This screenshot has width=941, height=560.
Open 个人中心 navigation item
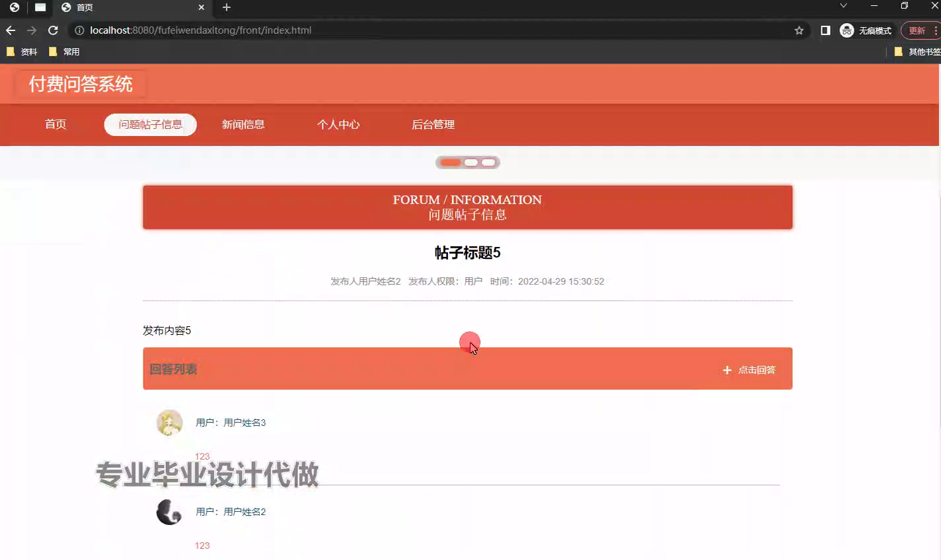338,124
